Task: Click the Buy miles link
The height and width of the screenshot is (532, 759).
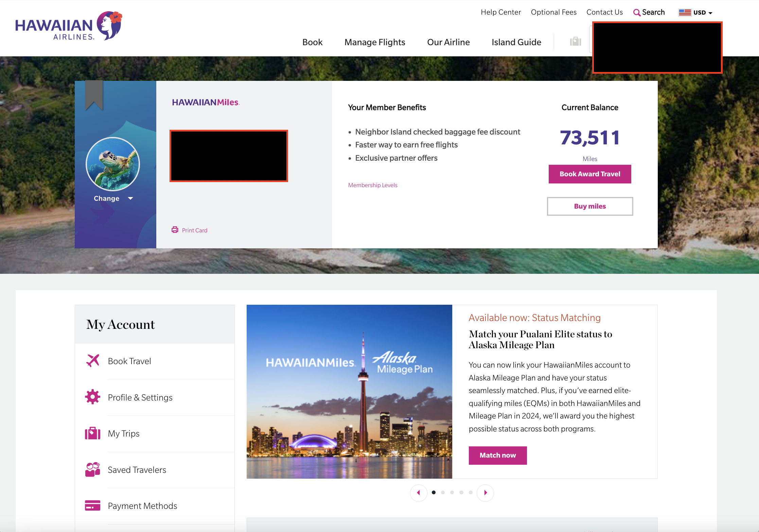Action: [589, 206]
